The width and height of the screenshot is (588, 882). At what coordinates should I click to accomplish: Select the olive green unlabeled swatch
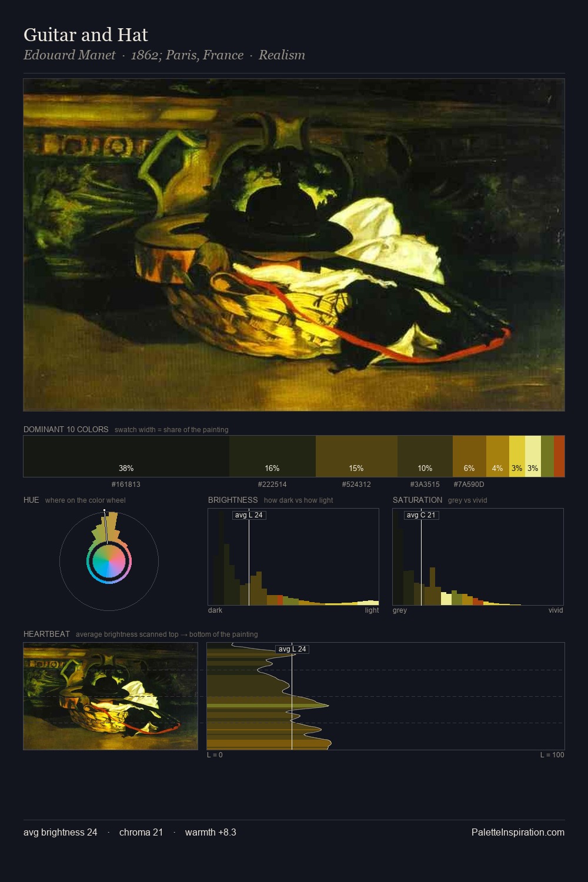(547, 456)
